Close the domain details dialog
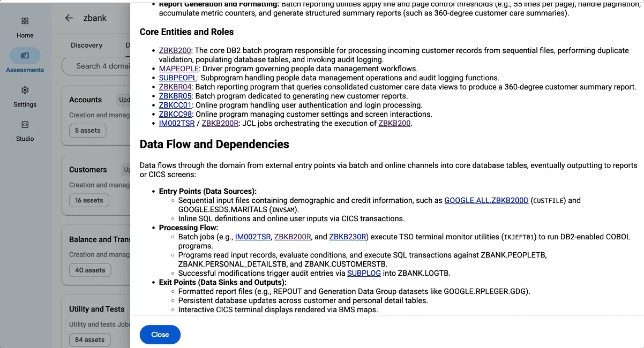This screenshot has width=644, height=348. [x=160, y=335]
